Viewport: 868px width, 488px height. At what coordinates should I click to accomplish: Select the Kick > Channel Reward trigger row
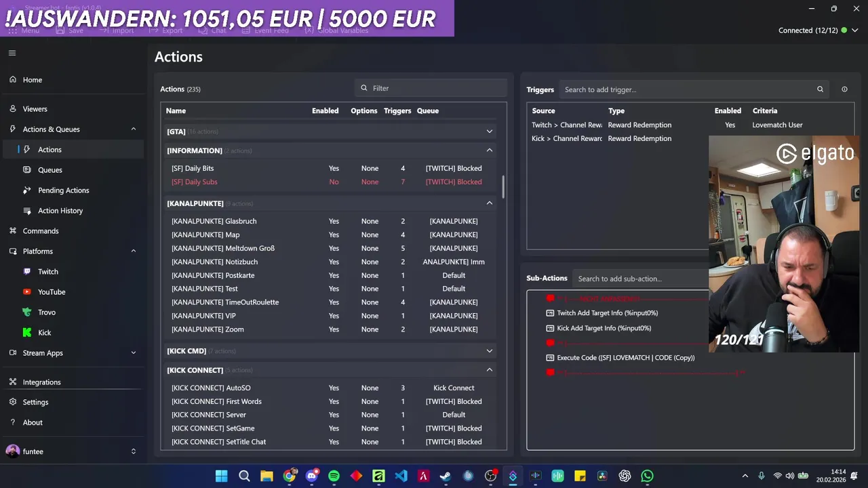(x=618, y=138)
